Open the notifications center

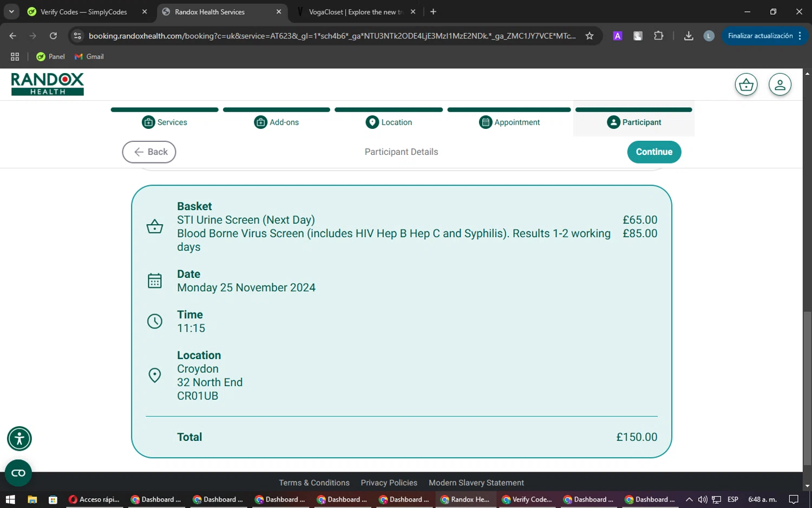794,499
